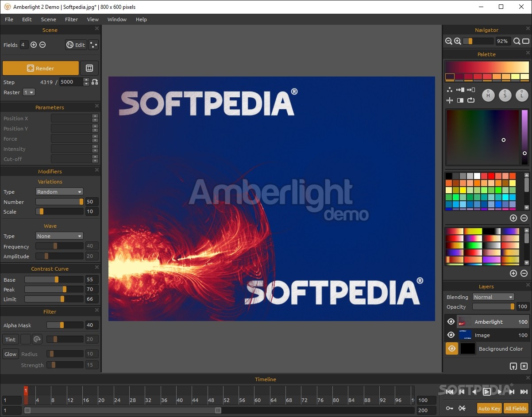Go to the previous keyframe
The height and width of the screenshot is (417, 532).
coord(462,391)
